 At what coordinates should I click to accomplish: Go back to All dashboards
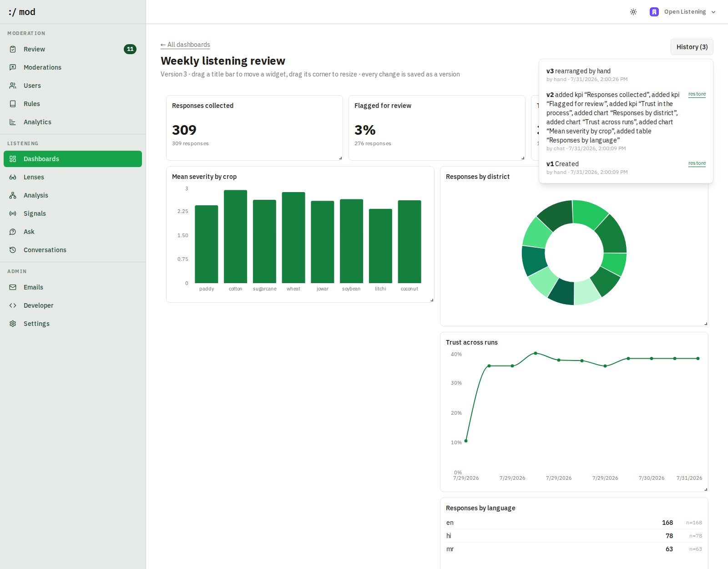click(185, 45)
